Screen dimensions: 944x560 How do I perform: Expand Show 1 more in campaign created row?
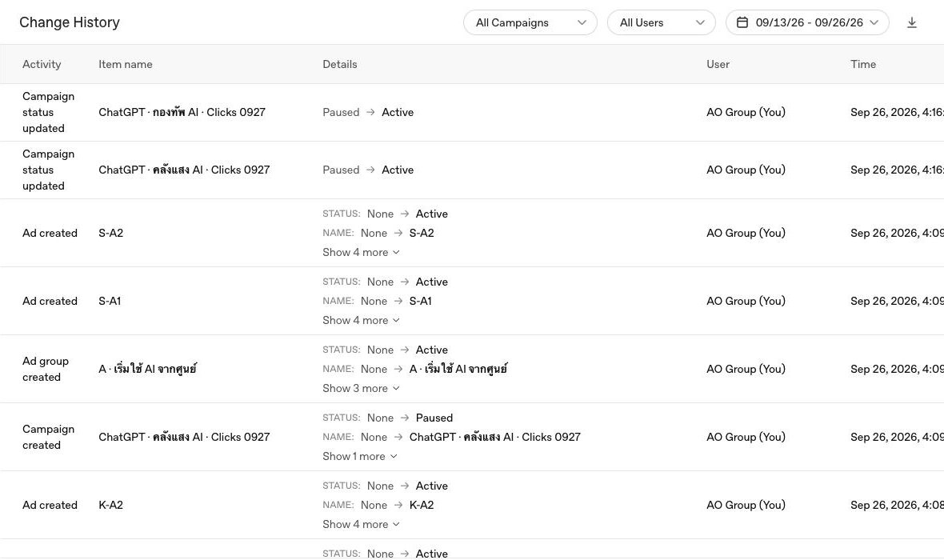pos(359,457)
